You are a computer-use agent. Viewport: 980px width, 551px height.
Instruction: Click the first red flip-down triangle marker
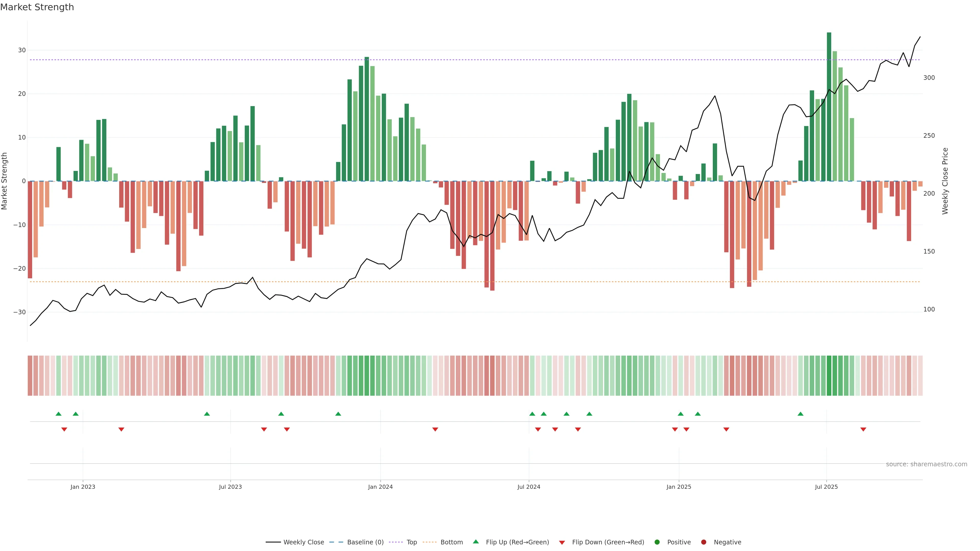tap(64, 429)
